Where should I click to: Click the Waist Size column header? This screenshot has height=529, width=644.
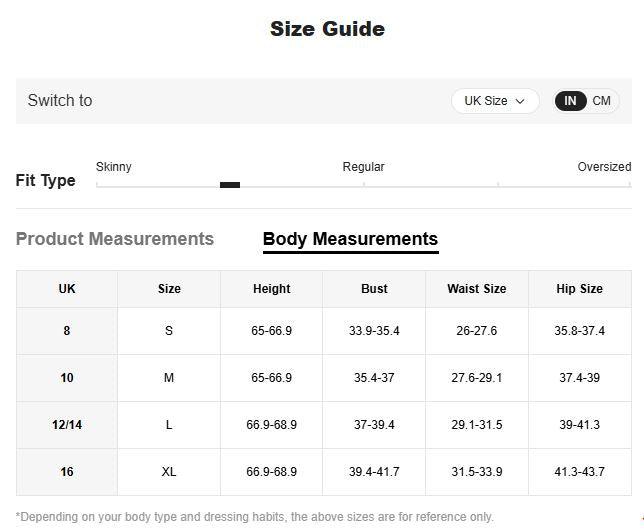coord(476,289)
